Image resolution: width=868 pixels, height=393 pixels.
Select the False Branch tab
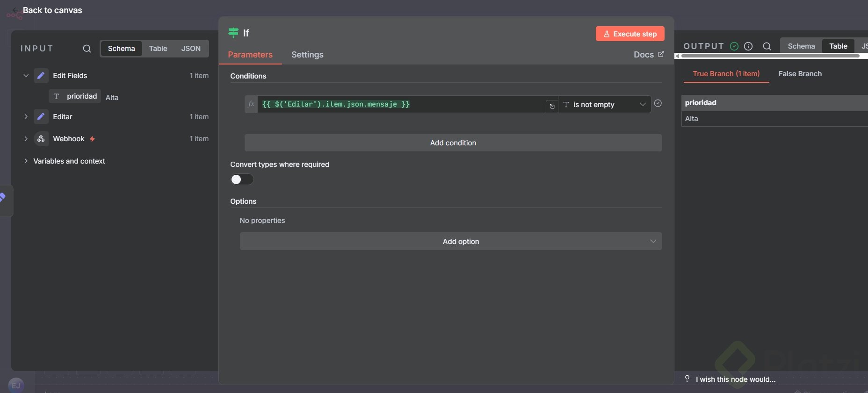(800, 74)
